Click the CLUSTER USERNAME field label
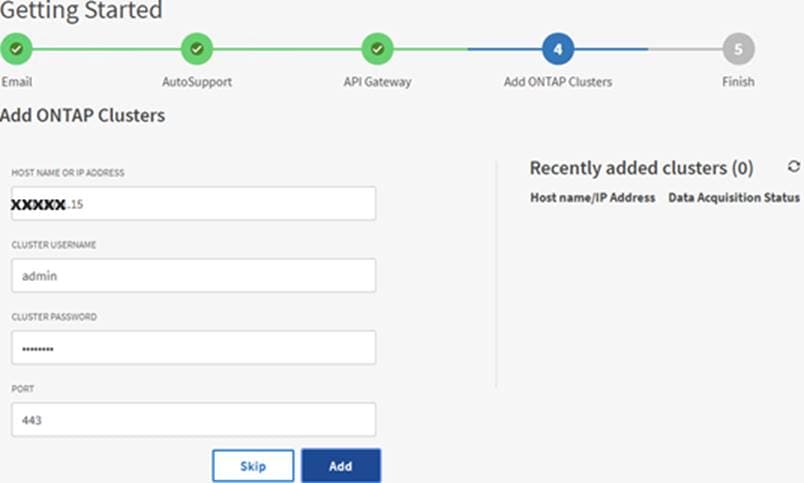 coord(54,245)
